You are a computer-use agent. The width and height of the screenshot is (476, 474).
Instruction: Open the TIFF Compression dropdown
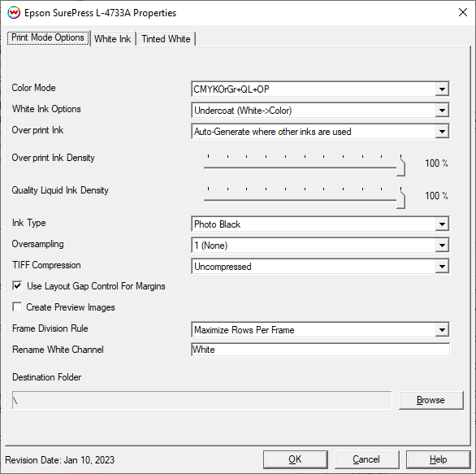[442, 267]
